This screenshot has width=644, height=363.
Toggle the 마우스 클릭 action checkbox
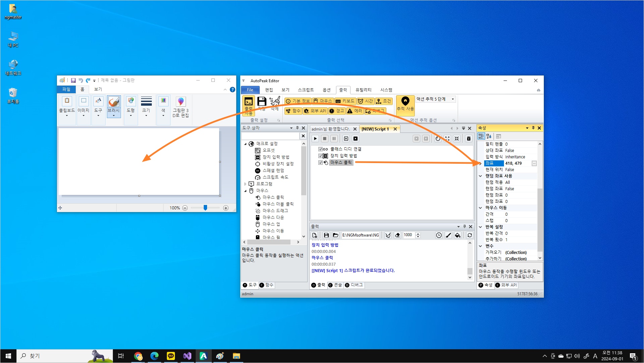click(320, 162)
